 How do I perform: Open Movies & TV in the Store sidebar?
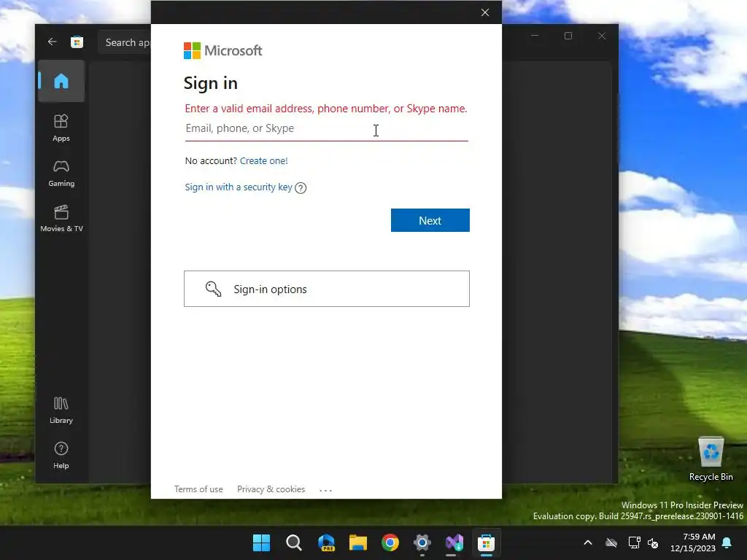pos(61,219)
